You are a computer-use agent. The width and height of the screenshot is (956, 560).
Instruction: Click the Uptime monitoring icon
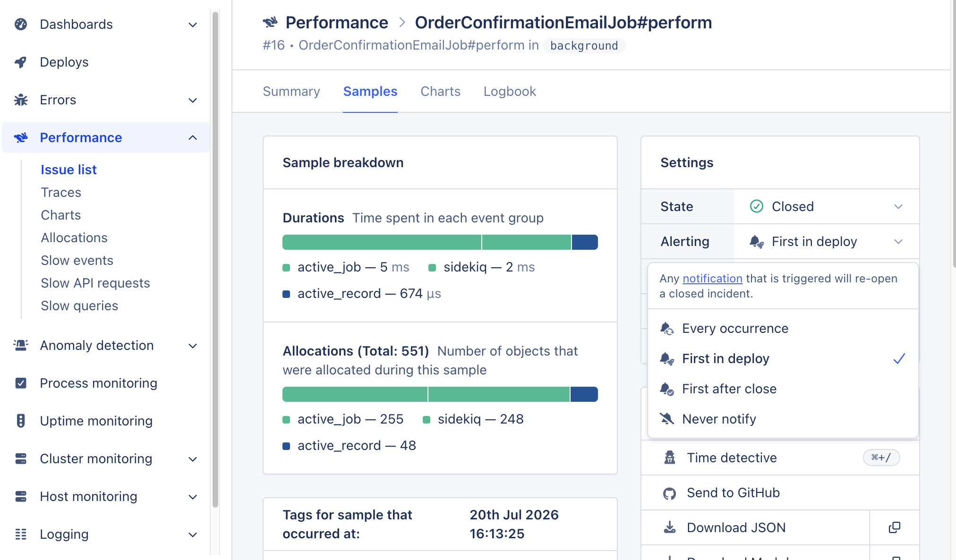[21, 421]
